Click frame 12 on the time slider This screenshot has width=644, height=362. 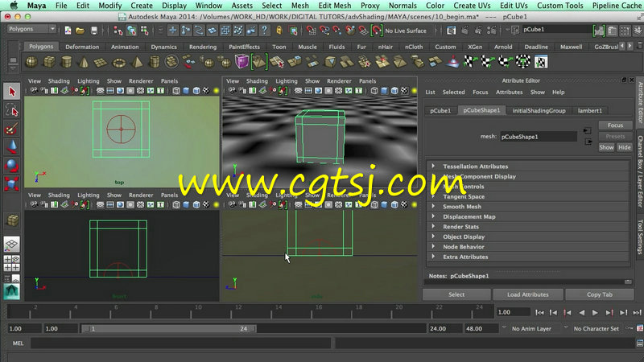(237, 312)
